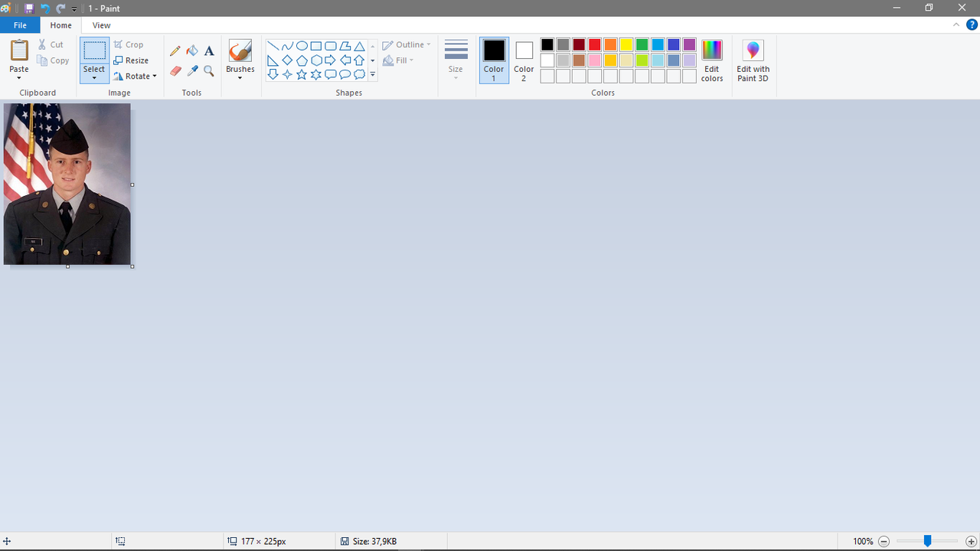Expand the Rotate dropdown
Screen dimensions: 980x551
click(x=155, y=77)
